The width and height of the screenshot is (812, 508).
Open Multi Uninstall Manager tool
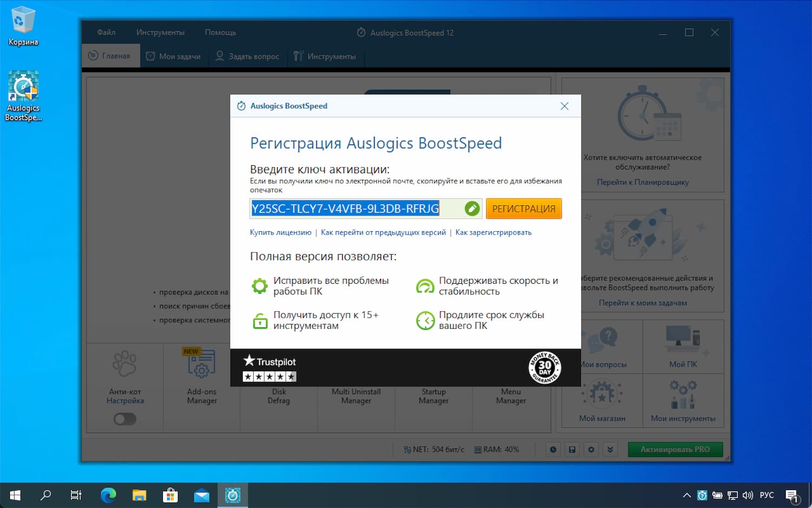pos(356,396)
